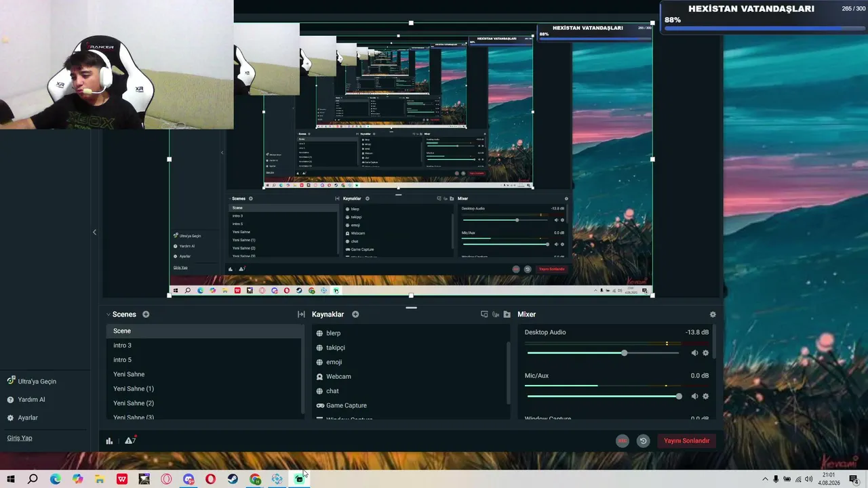This screenshot has width=868, height=488.
Task: Select the Scene scene
Action: (205, 331)
